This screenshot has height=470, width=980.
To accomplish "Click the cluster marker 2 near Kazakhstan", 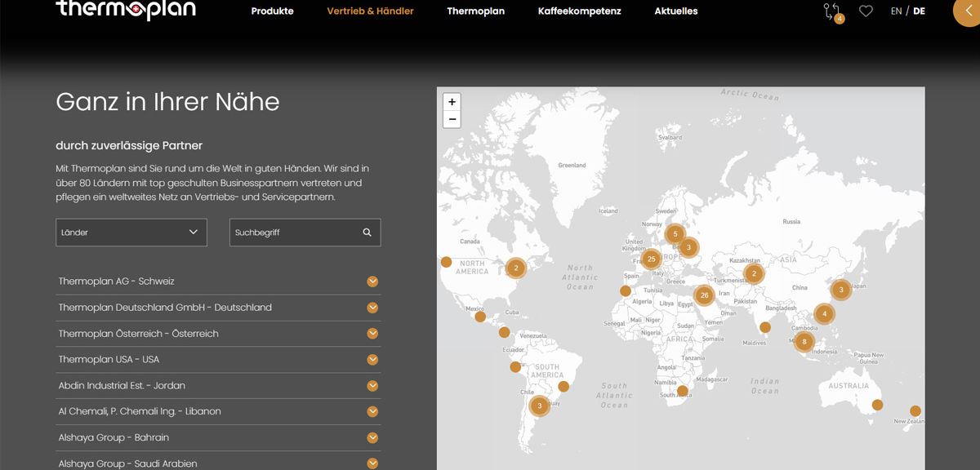I will 754,273.
